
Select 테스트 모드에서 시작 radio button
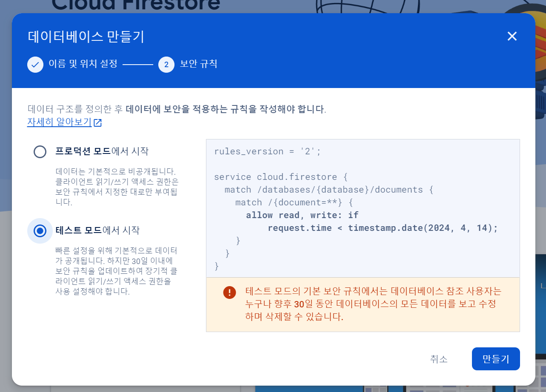[40, 231]
